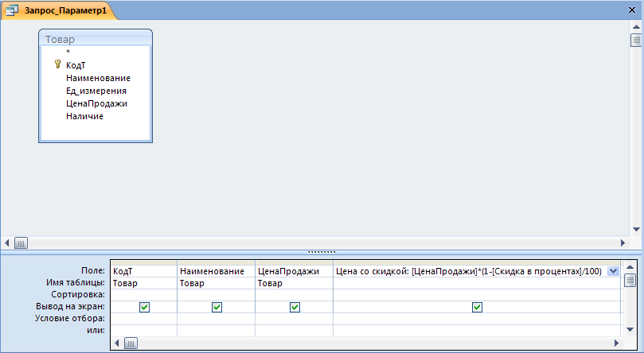Viewport: 644px width, 353px height.
Task: Uncheck Вывод на экран for Наименование column
Action: [x=217, y=307]
